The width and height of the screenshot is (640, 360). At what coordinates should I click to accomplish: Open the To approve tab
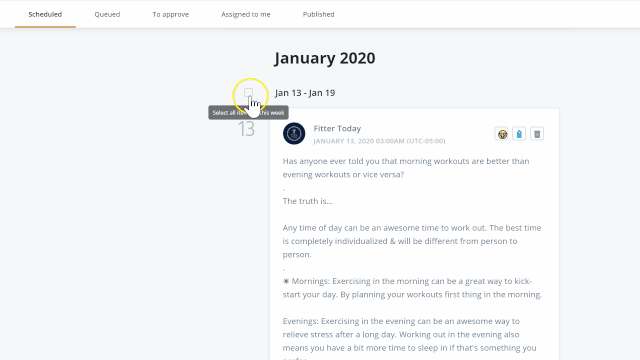[x=171, y=14]
